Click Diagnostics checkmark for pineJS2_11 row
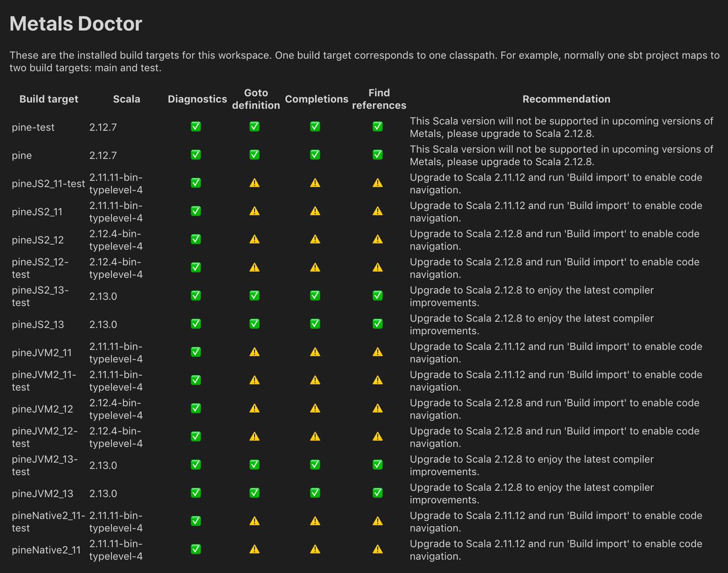Screen dimensions: 728x573 196,211
